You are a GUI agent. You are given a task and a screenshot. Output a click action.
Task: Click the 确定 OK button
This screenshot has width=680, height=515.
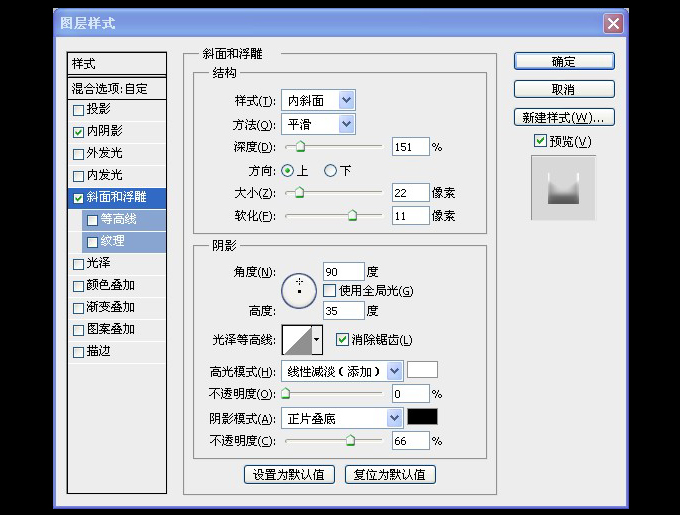click(x=564, y=61)
